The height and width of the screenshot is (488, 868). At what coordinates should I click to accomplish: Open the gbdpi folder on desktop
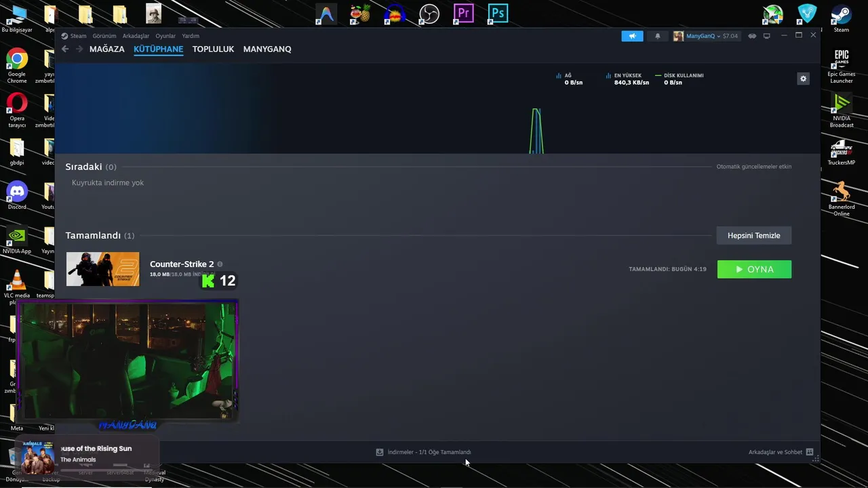[17, 152]
